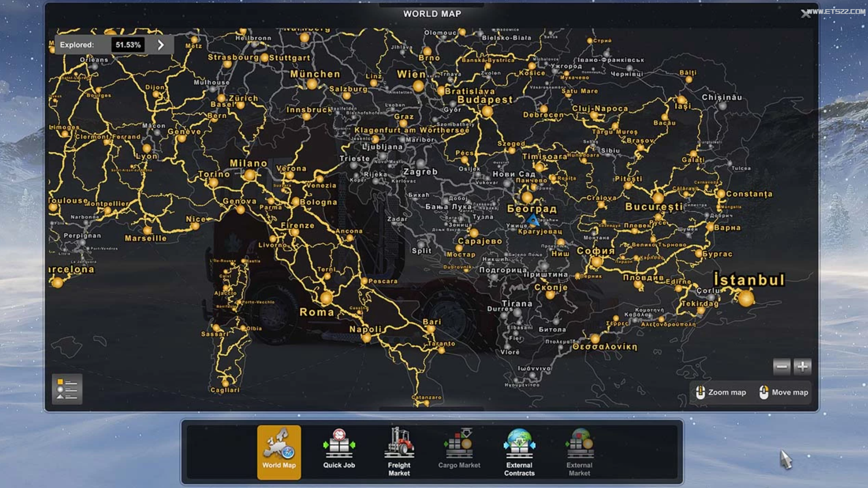Open the Cargo Market
The height and width of the screenshot is (488, 868).
(x=459, y=449)
